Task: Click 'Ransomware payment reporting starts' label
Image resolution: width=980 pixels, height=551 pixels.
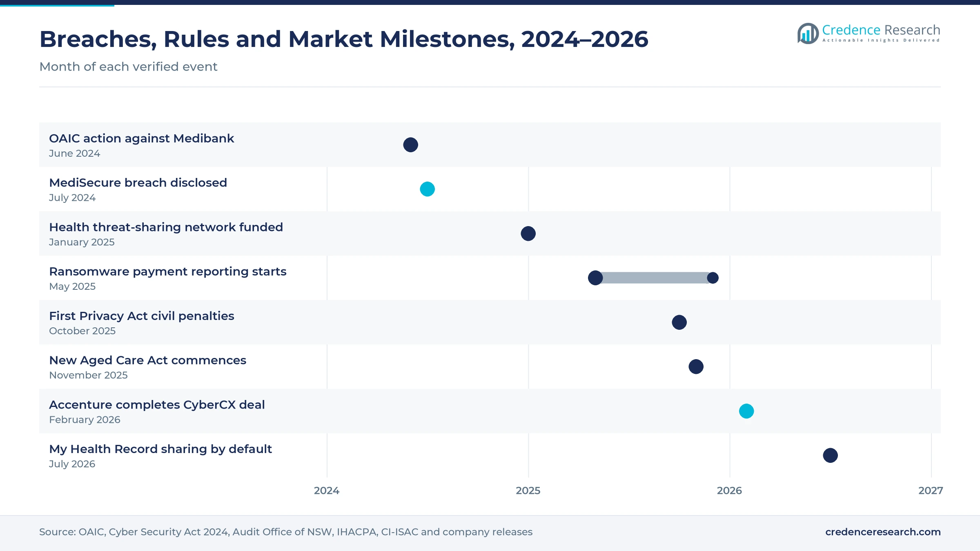Action: 168,272
